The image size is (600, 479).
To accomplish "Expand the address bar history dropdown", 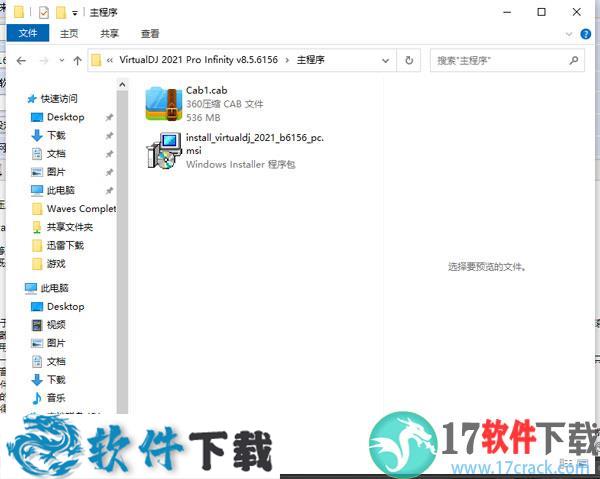I will [x=386, y=60].
